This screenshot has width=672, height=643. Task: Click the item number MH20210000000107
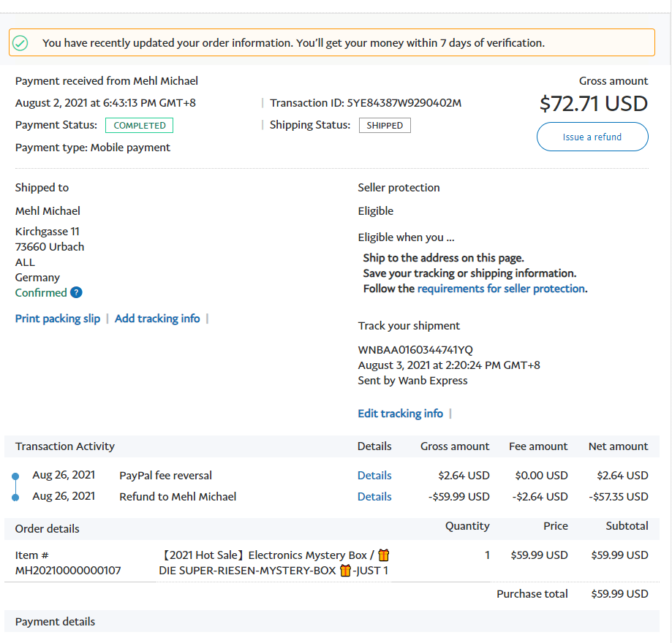(x=68, y=571)
